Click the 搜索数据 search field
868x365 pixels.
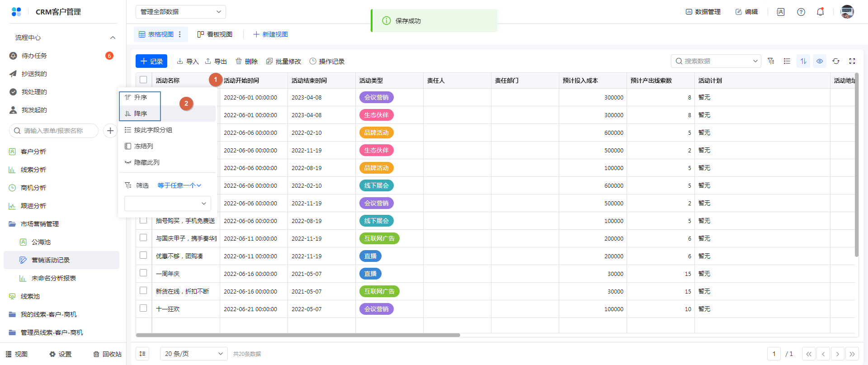pos(716,61)
